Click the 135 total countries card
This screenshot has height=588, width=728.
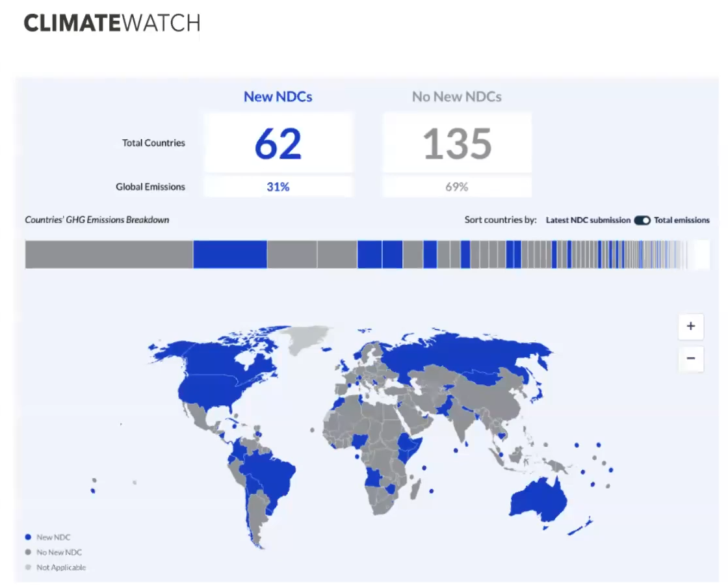click(457, 143)
